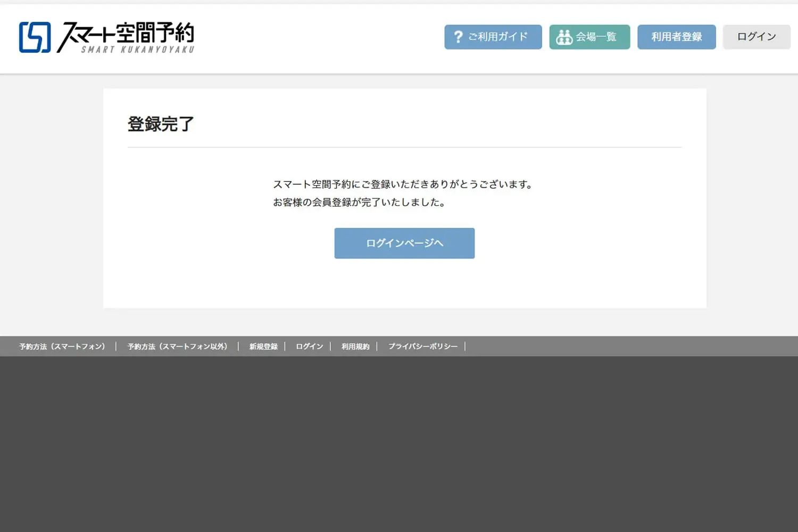This screenshot has width=798, height=532.
Task: Click the ログイン button in header
Action: click(757, 37)
